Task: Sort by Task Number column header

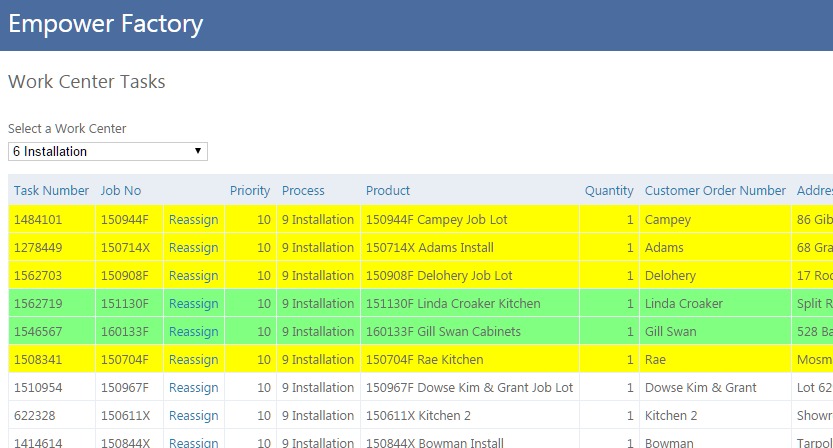Action: [51, 191]
